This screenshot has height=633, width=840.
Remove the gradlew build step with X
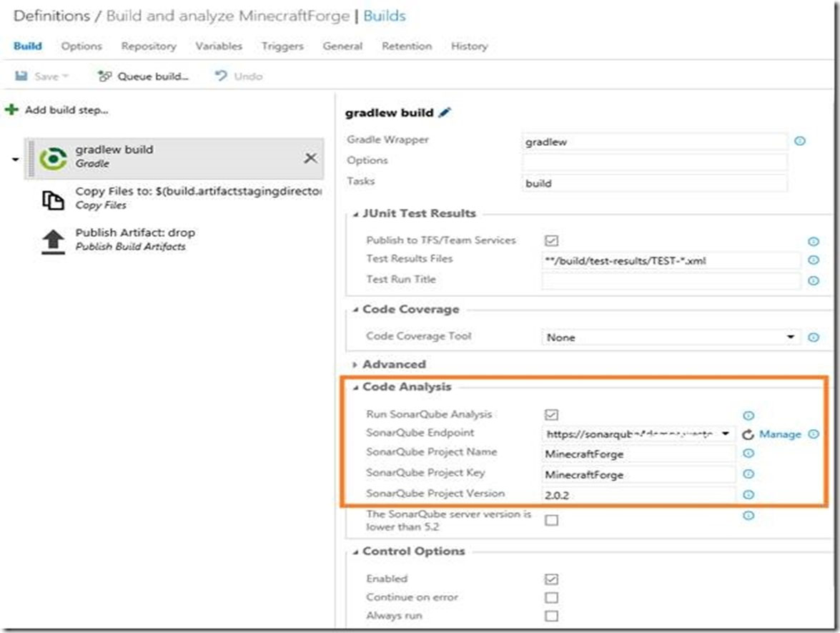pos(311,158)
